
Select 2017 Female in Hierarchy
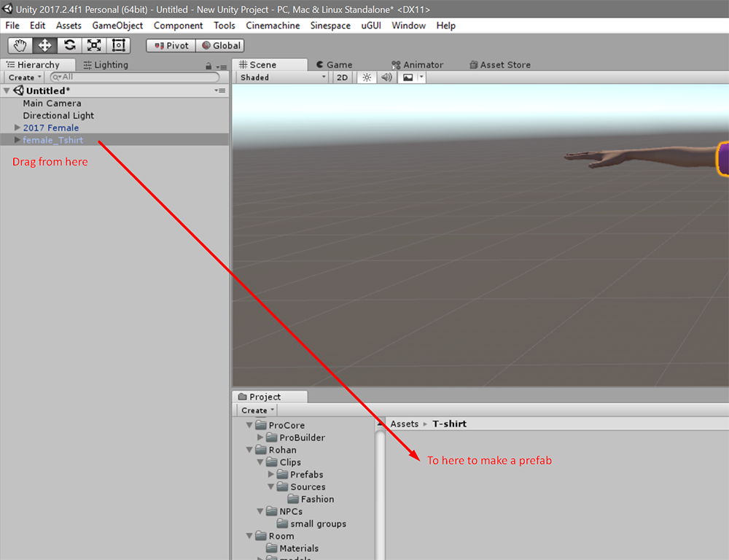tap(51, 128)
